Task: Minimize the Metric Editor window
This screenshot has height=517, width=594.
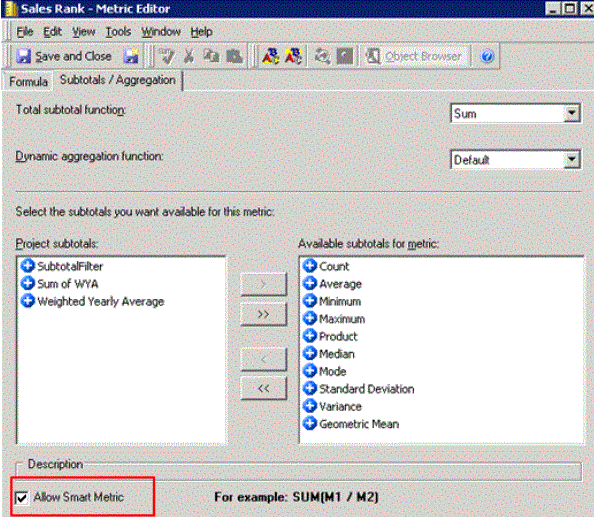Action: click(553, 8)
